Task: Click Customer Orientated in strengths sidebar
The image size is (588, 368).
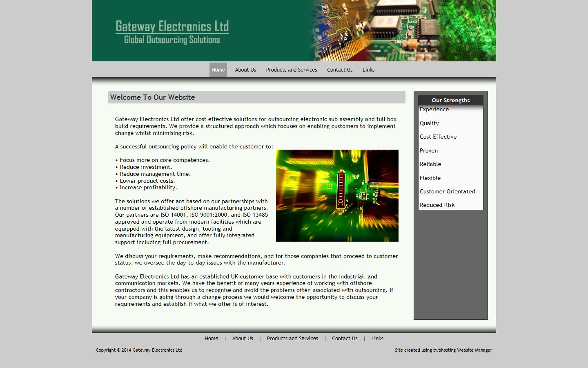Action: pyautogui.click(x=447, y=192)
